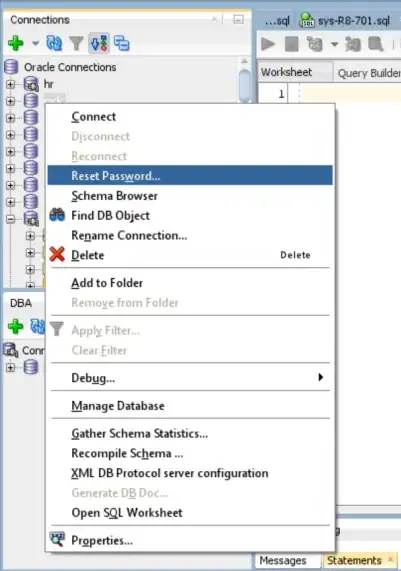Screen dimensions: 401x571
Task: Click the SQL Tuning Advisor icon in worksheet toolbar
Action: [x=376, y=44]
